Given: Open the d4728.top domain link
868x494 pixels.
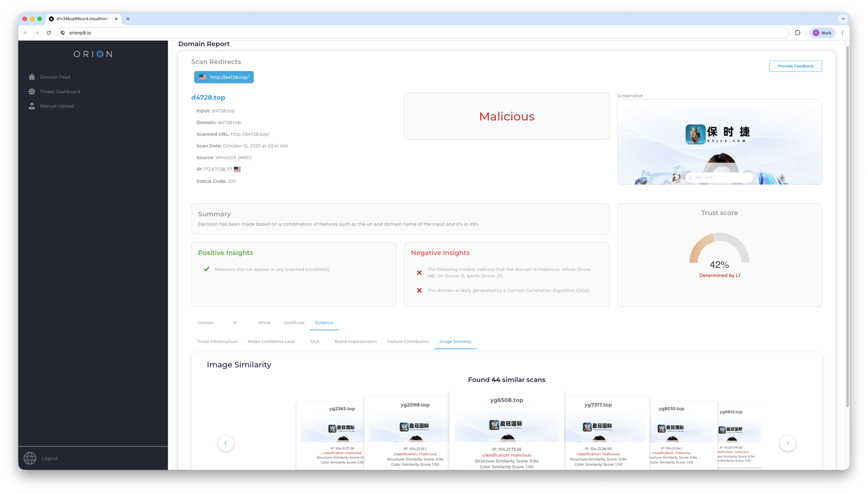Looking at the screenshot, I should [x=208, y=98].
